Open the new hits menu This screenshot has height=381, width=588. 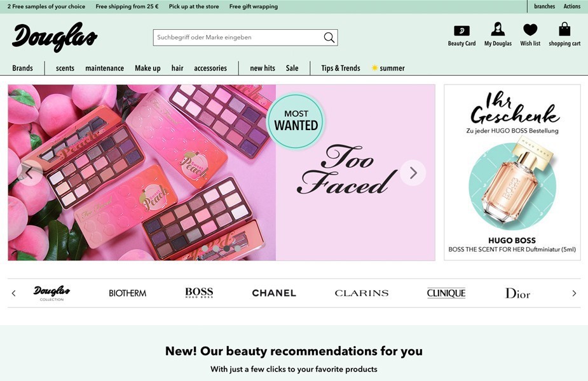click(263, 68)
